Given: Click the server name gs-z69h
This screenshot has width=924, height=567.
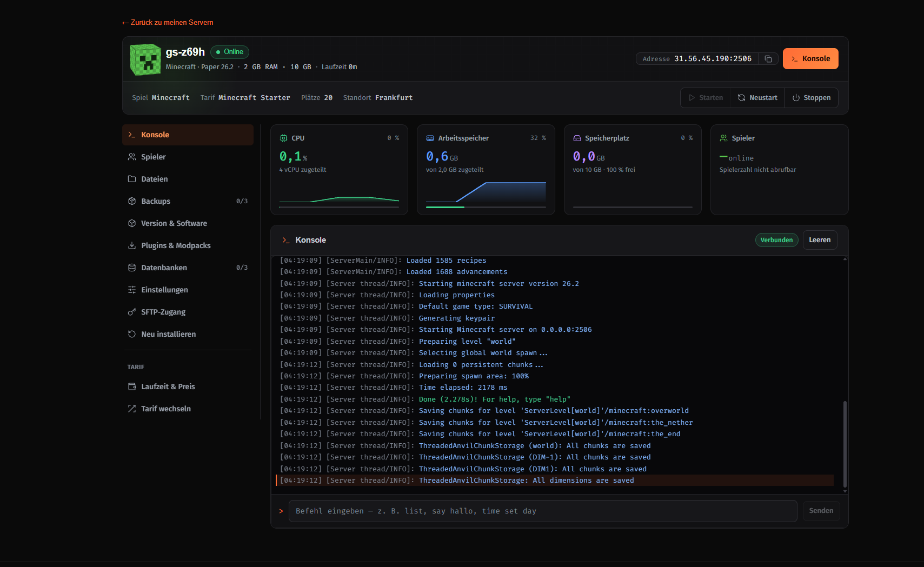Looking at the screenshot, I should (x=185, y=52).
